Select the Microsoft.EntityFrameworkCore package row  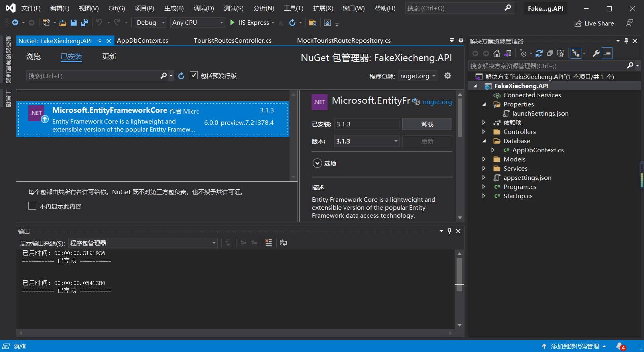tap(153, 119)
